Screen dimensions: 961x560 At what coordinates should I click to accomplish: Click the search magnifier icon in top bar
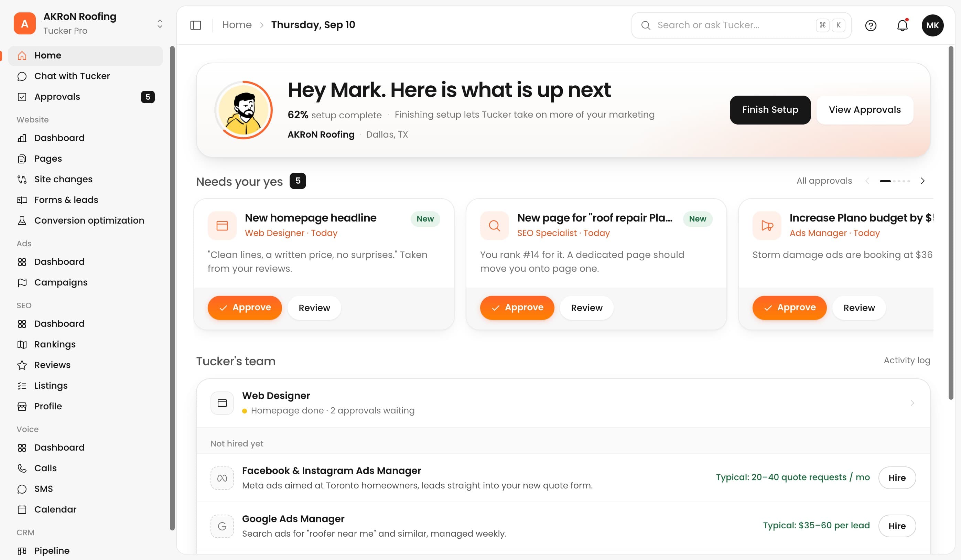coord(646,25)
